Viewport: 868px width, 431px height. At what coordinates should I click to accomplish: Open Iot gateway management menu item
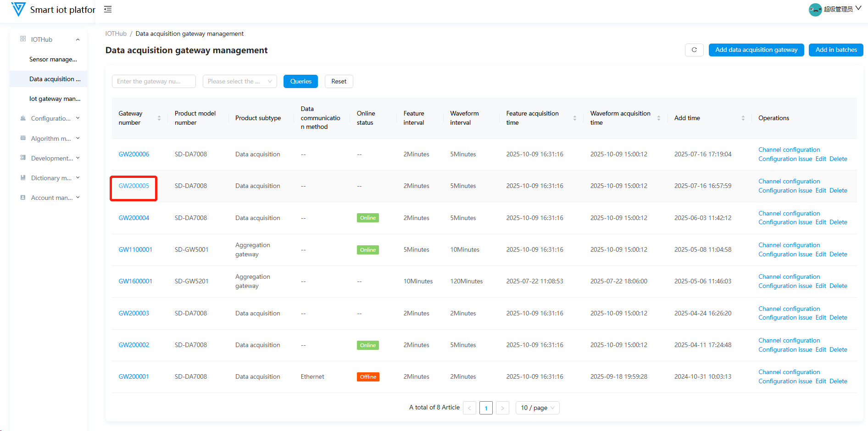pyautogui.click(x=55, y=99)
